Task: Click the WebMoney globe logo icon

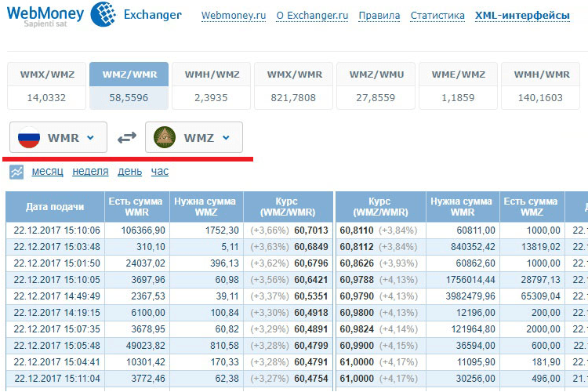Action: (103, 14)
